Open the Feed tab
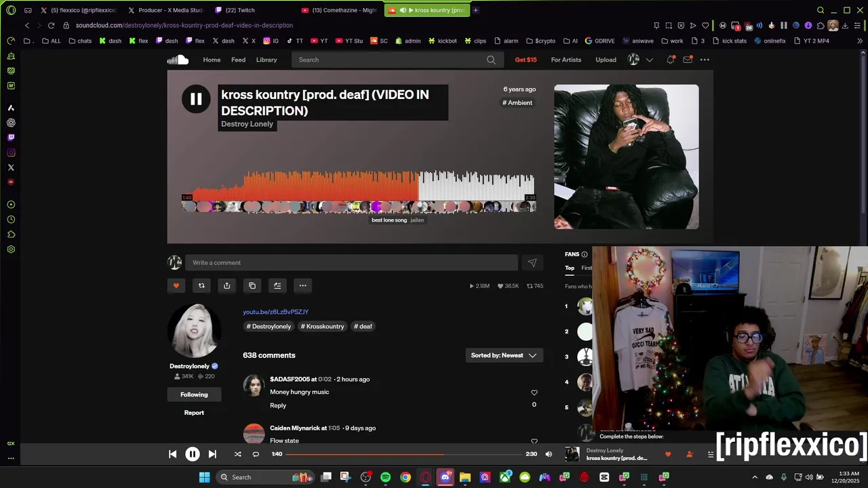868x488 pixels. click(238, 60)
